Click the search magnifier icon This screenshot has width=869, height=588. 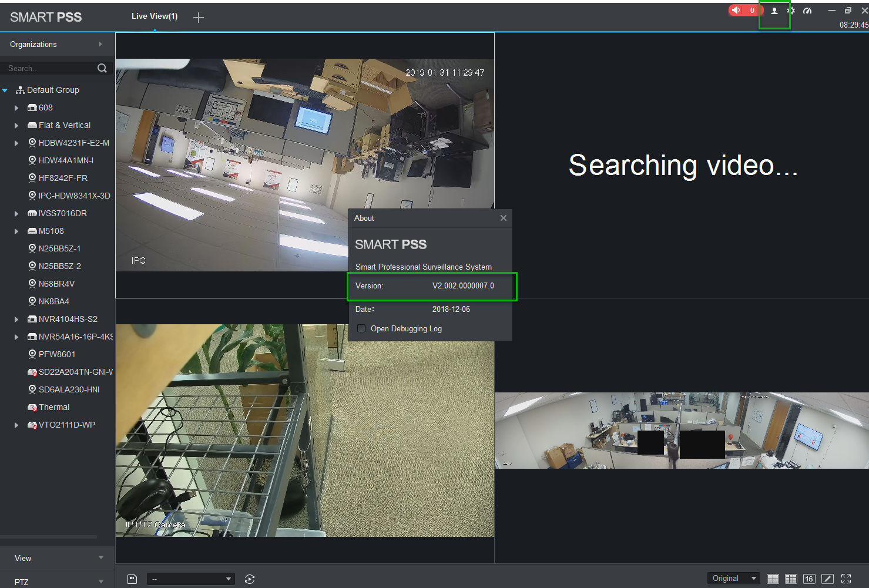click(102, 68)
